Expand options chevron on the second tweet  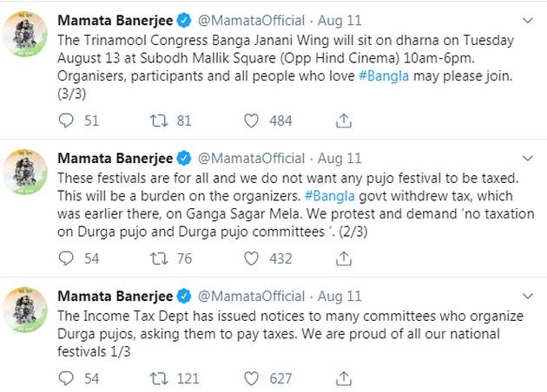click(x=528, y=158)
